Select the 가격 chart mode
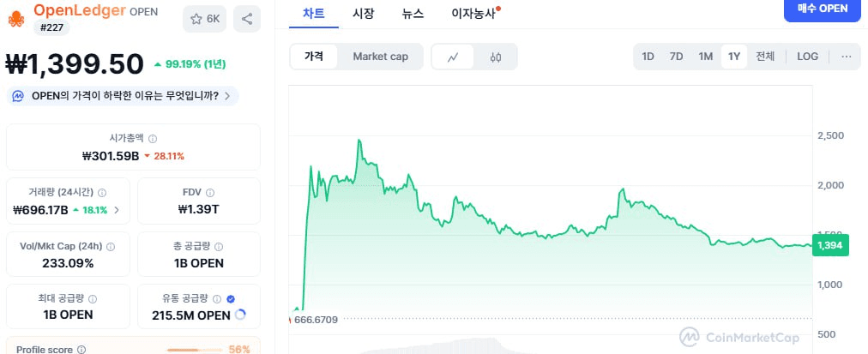868x354 pixels. click(314, 57)
